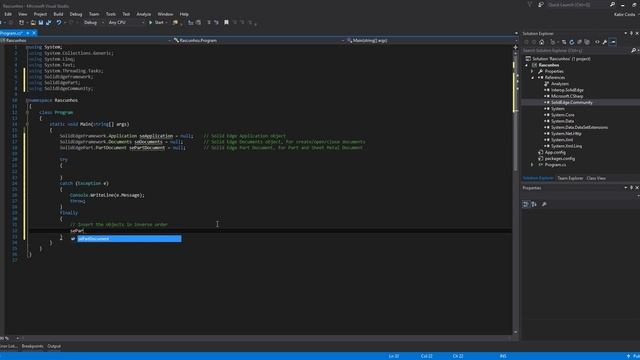Switch to the Class View tab
640x360 pixels.
tap(596, 178)
